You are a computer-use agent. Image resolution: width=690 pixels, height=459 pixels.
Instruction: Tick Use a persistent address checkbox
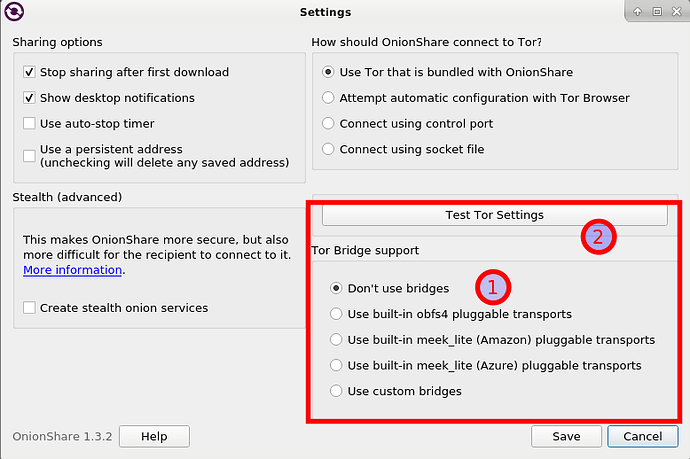30,156
